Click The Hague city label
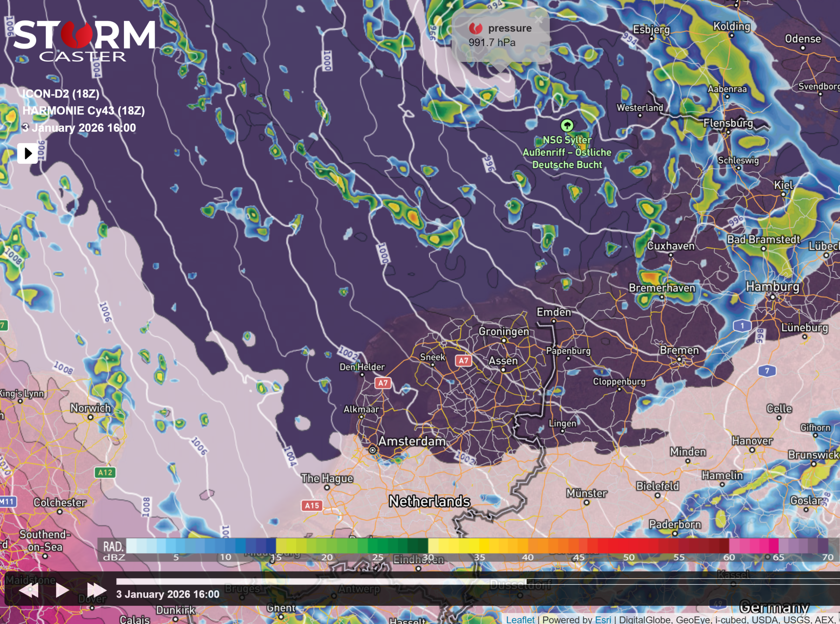Viewport: 840px width, 624px height. pyautogui.click(x=327, y=478)
